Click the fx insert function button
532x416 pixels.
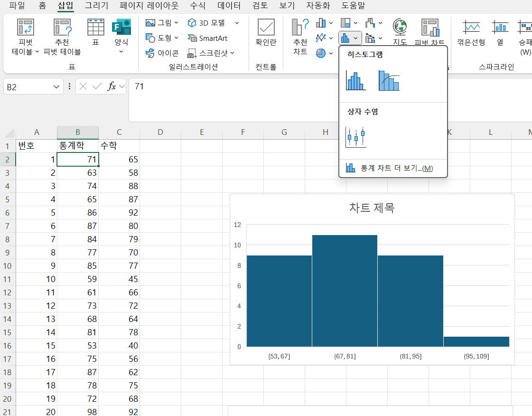[x=112, y=86]
